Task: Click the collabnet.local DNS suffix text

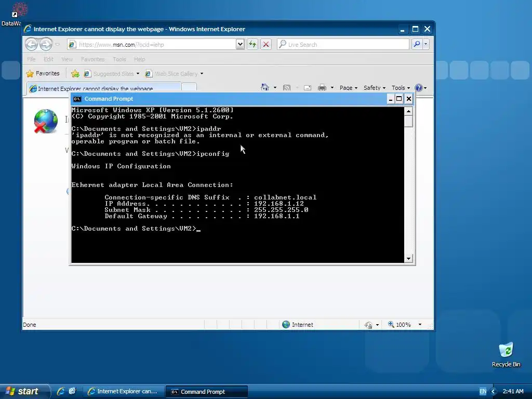Action: 285,197
